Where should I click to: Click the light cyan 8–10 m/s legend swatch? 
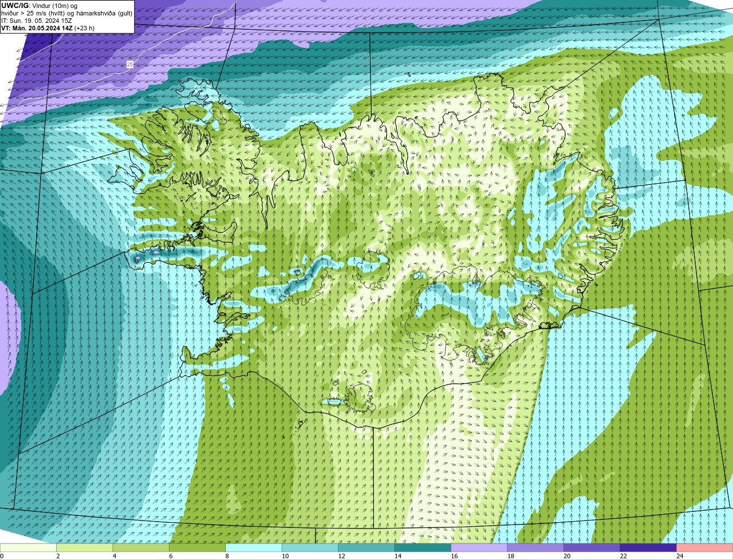pos(254,548)
